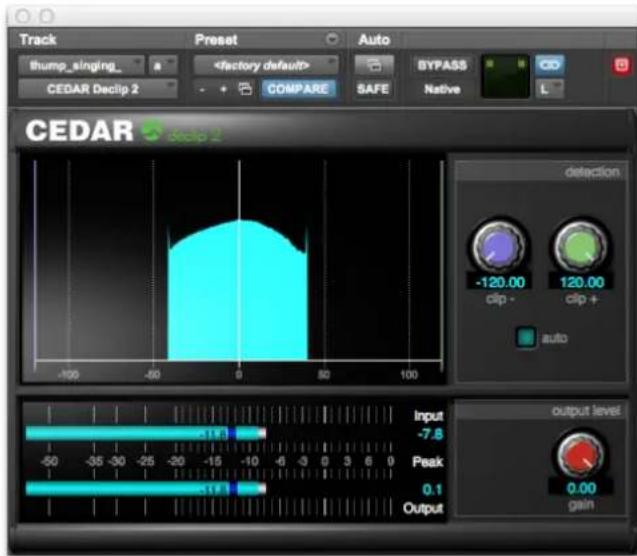This screenshot has height=556, width=637.
Task: Open the L channel selector dropdown
Action: [550, 89]
